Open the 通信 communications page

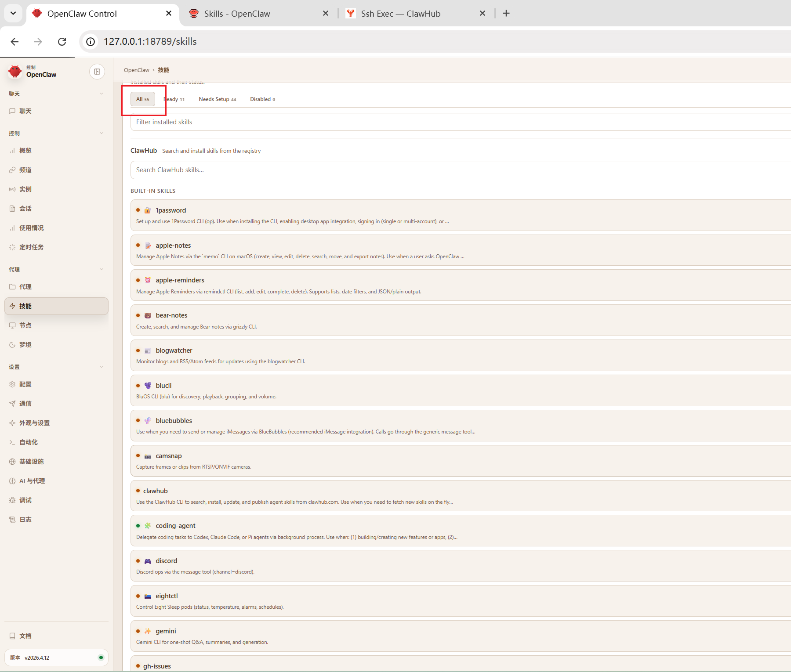coord(56,404)
